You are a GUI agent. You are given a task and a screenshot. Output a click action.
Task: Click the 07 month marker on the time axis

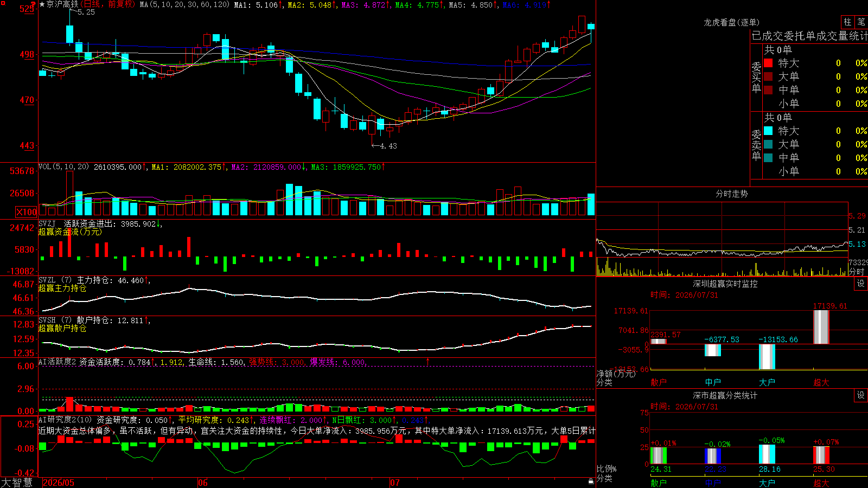pyautogui.click(x=394, y=483)
